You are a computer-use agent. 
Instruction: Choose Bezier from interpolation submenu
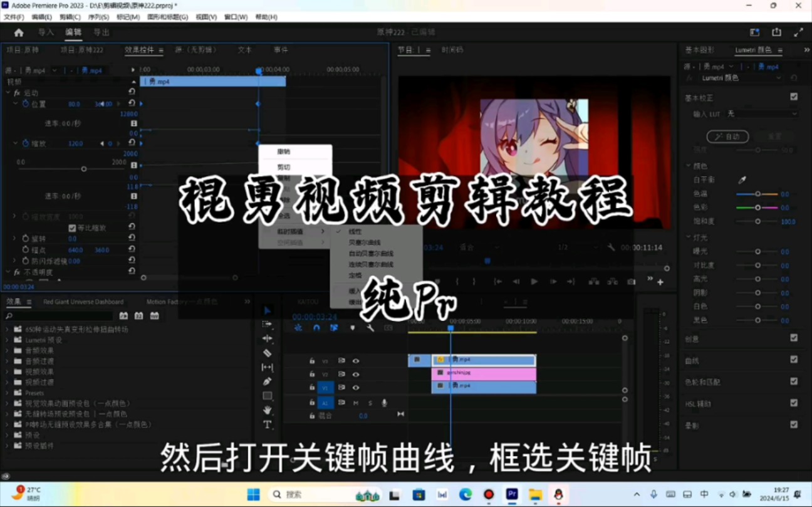point(365,243)
